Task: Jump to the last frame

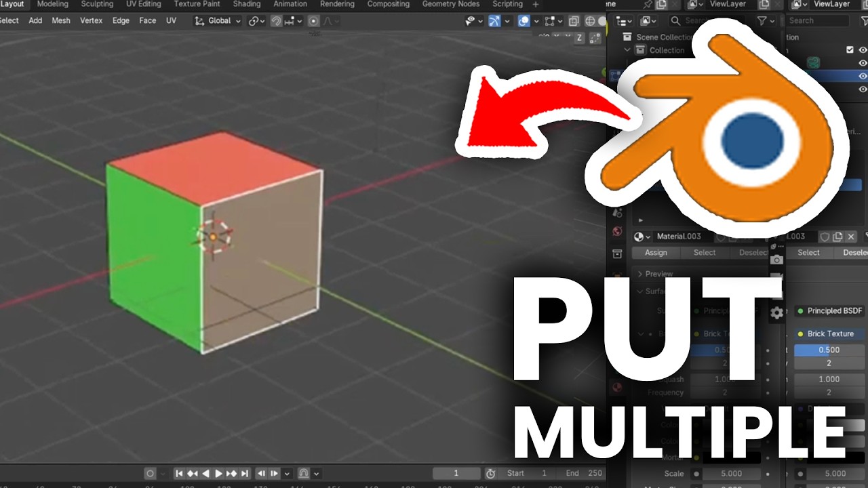Action: coord(244,473)
